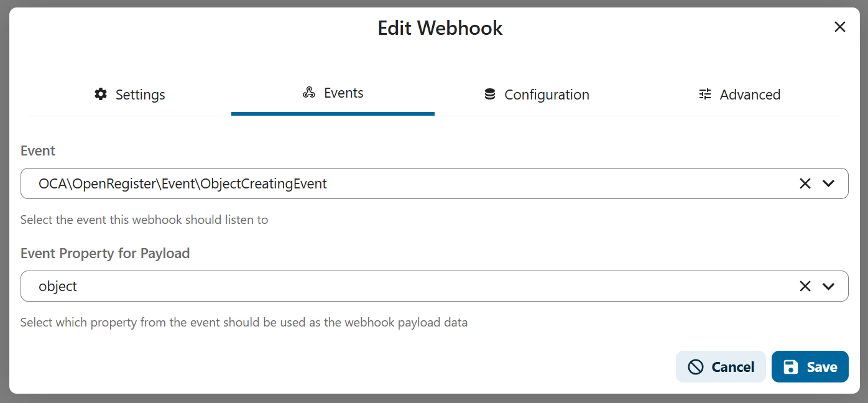Expand the Event dropdown chevron
This screenshot has height=403, width=868.
tap(828, 183)
